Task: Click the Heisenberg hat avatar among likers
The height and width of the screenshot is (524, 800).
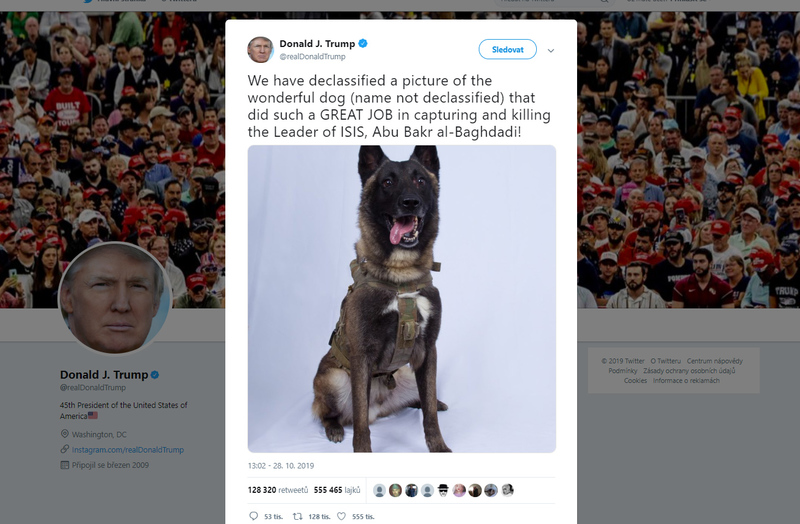Action: 443,490
